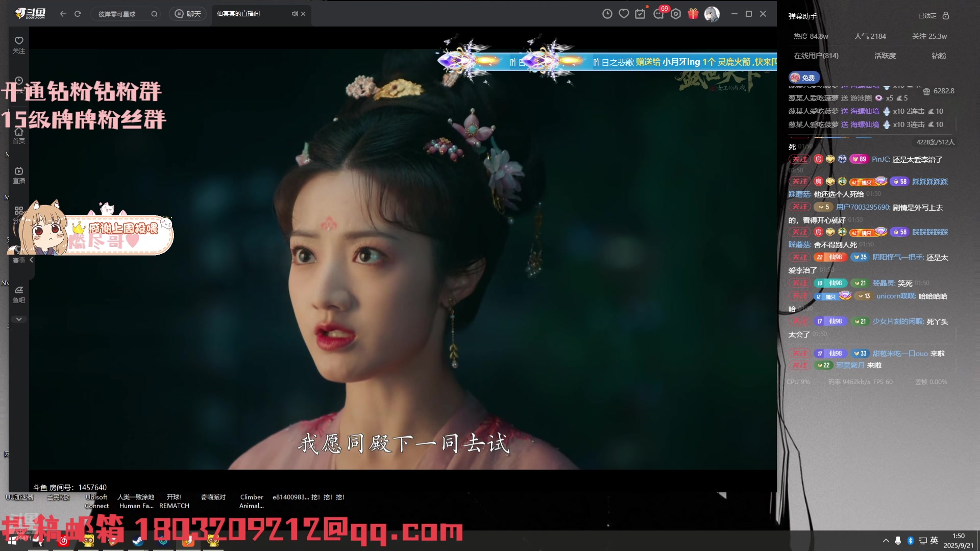Click username 用户7003295690 in chat
Viewport: 980px width, 551px height.
[863, 207]
